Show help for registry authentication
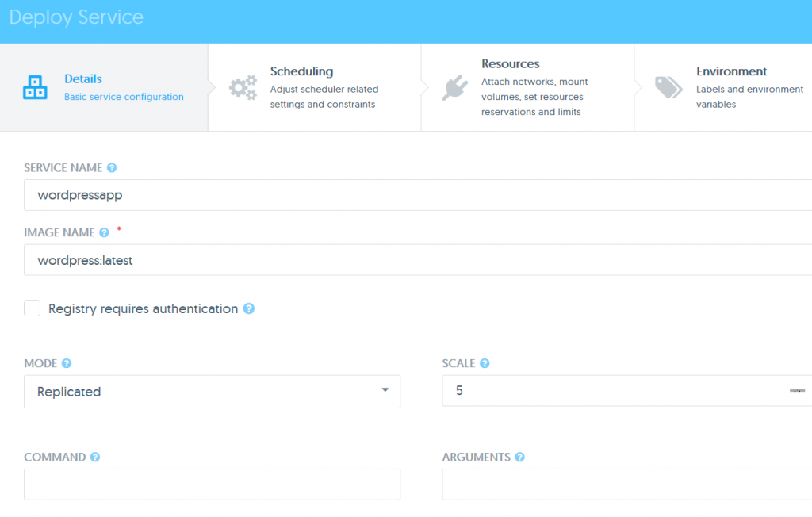 [x=249, y=308]
